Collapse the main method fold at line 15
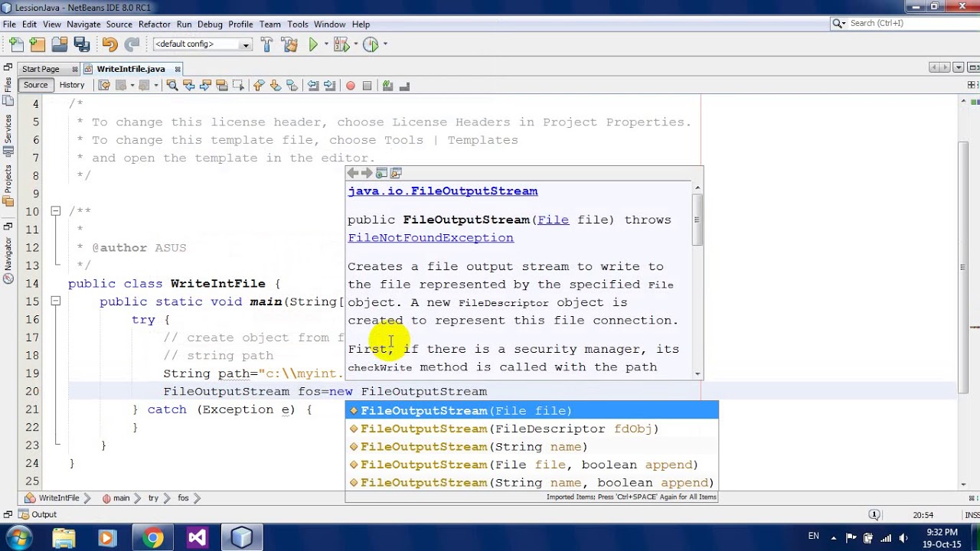The width and height of the screenshot is (980, 551). pyautogui.click(x=55, y=302)
